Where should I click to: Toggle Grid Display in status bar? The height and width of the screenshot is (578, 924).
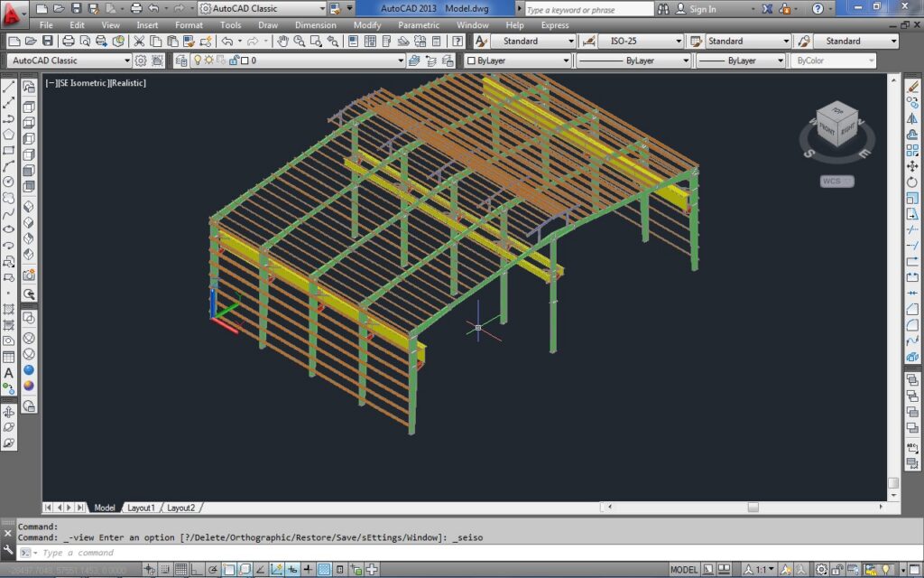pyautogui.click(x=180, y=570)
